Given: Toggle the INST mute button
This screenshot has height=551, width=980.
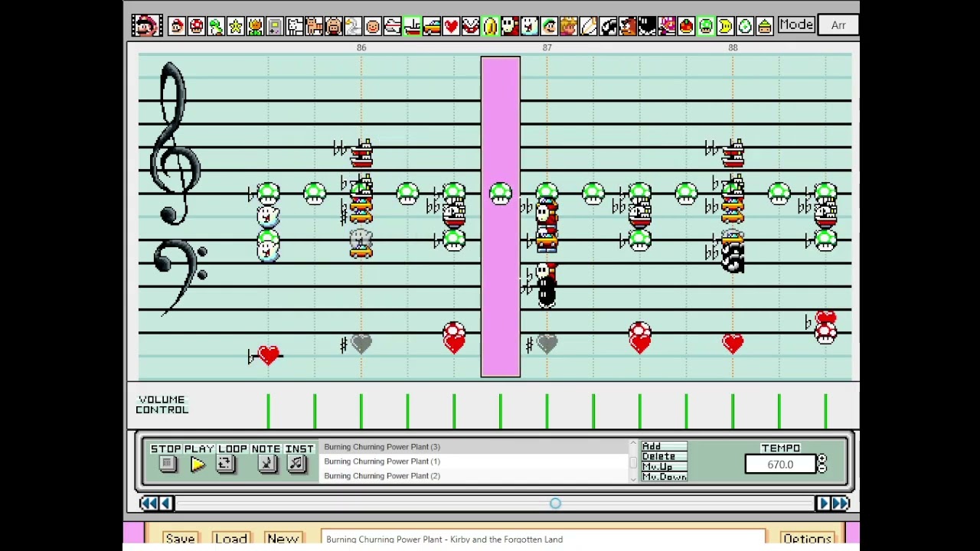Looking at the screenshot, I should click(x=297, y=464).
